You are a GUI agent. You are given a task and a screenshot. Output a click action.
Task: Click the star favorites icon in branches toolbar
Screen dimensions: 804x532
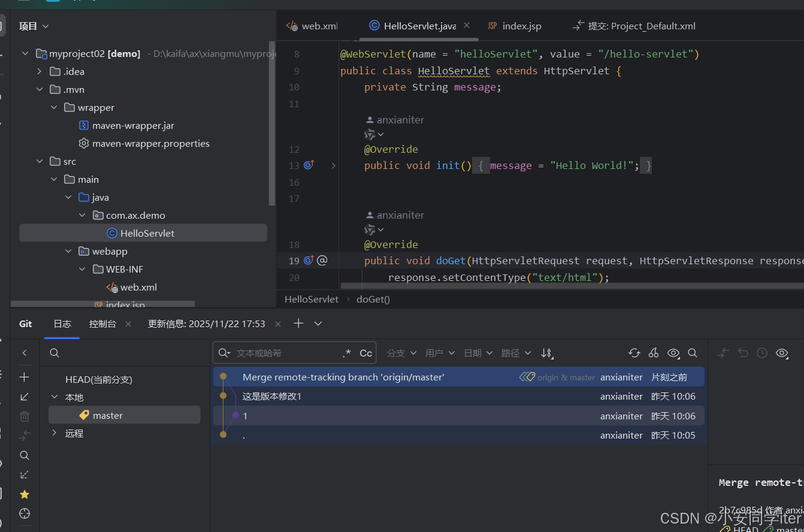pos(25,494)
